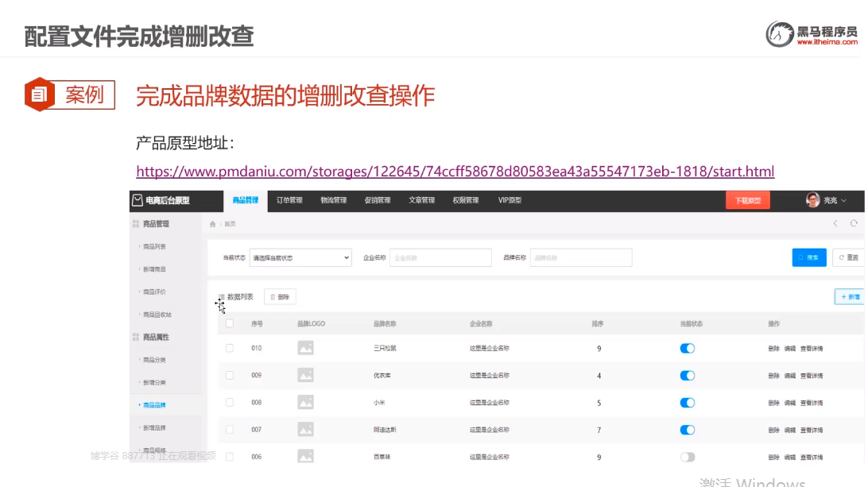Viewport: 868px width, 487px height.
Task: Switch to the 订单管理 top tab
Action: (289, 200)
